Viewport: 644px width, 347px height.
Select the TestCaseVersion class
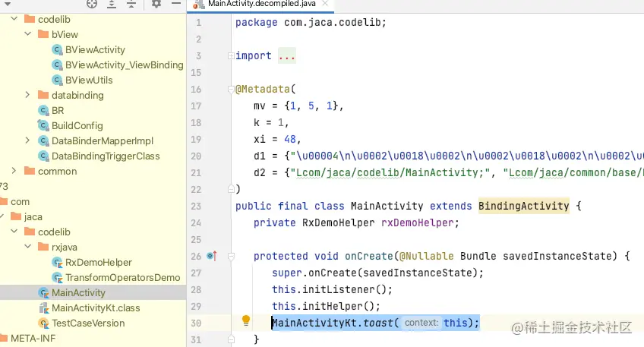coord(88,323)
